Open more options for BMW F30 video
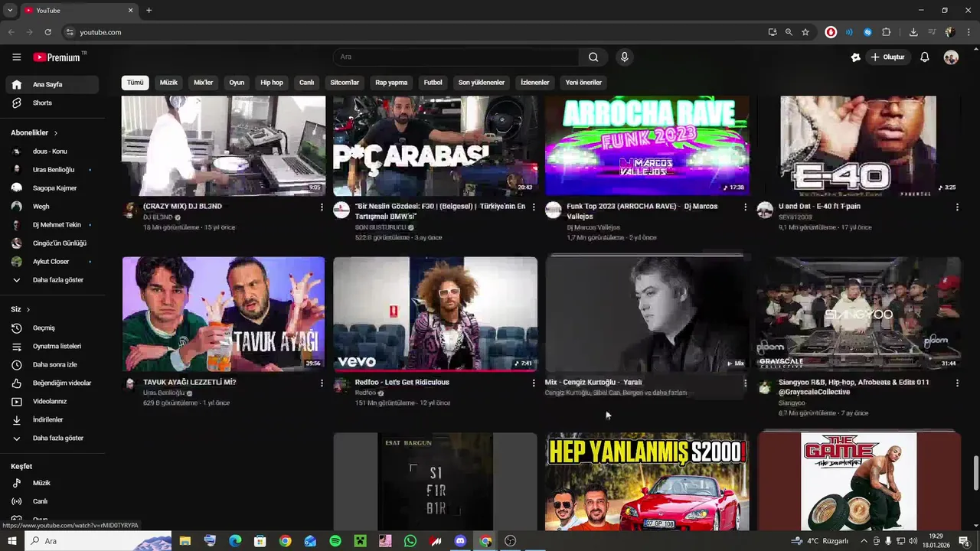The width and height of the screenshot is (980, 551). pos(534,207)
